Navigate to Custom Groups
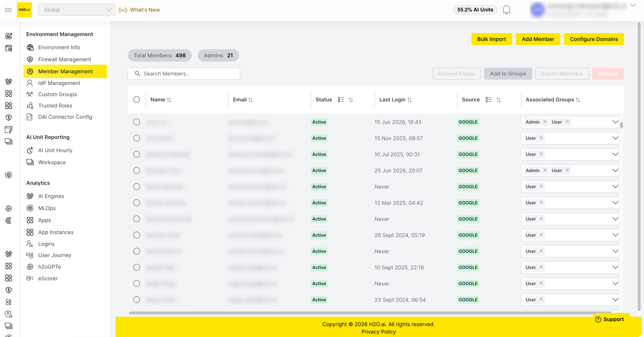This screenshot has width=644, height=337. 57,94
